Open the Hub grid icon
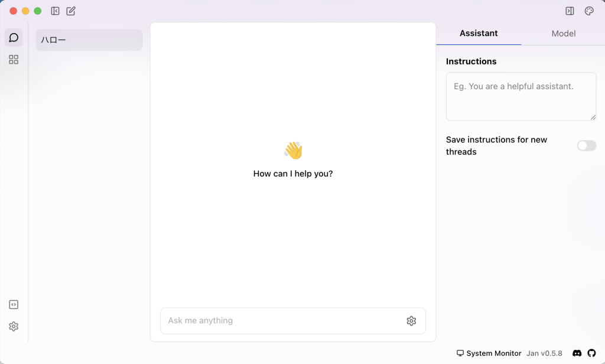This screenshot has width=605, height=364. (x=14, y=60)
